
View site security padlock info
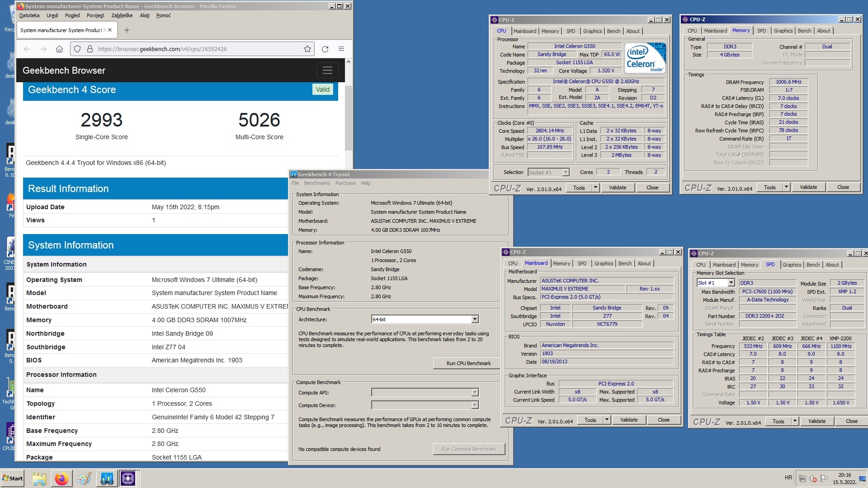click(90, 49)
